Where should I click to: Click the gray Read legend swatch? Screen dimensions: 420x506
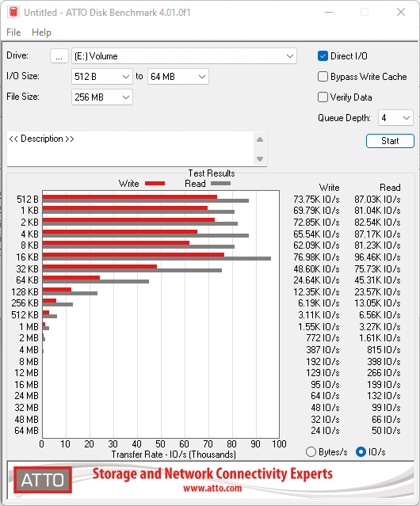click(x=220, y=183)
